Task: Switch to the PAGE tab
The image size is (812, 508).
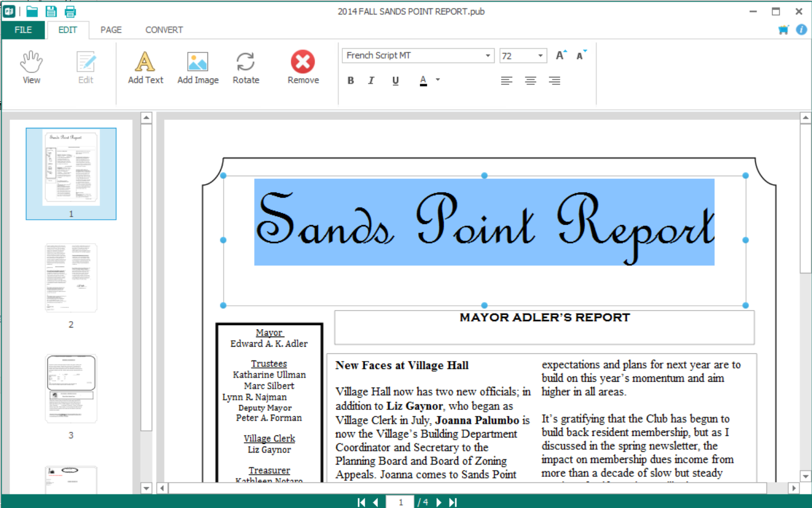Action: 111,30
